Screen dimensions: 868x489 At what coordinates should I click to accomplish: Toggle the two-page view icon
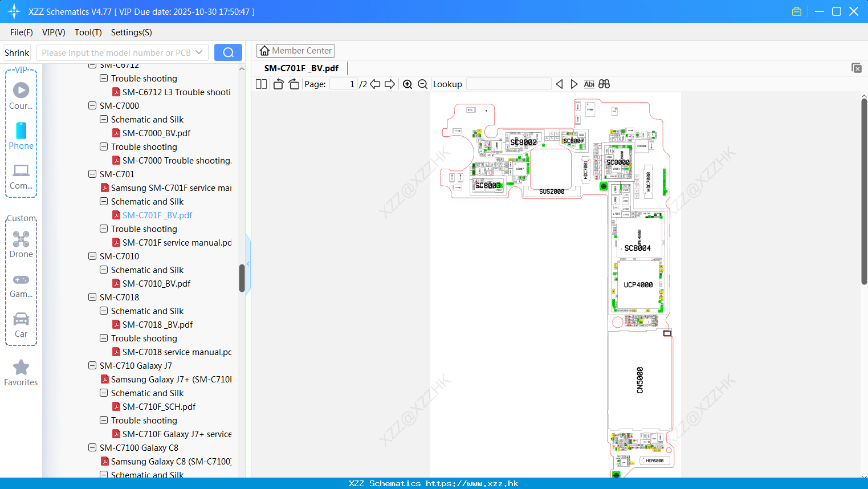[x=262, y=84]
